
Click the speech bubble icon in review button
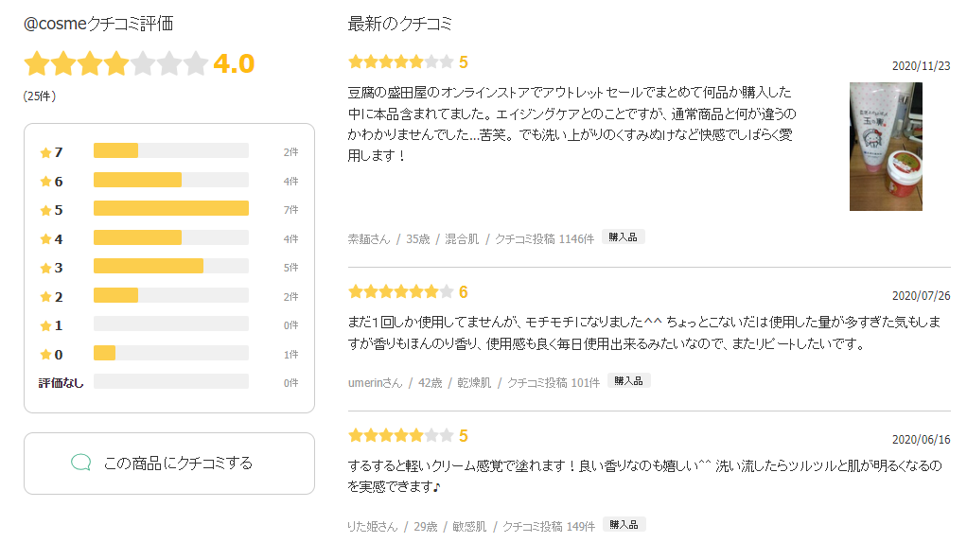[80, 463]
